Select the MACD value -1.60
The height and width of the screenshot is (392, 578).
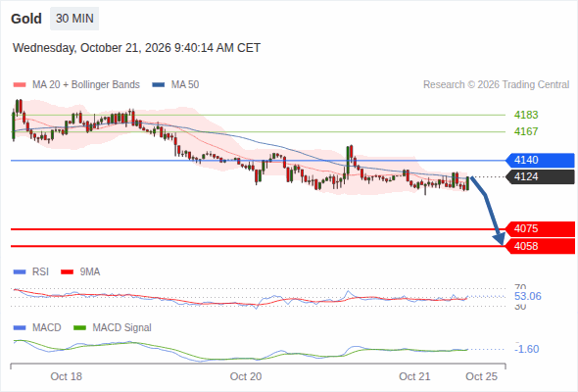point(527,349)
